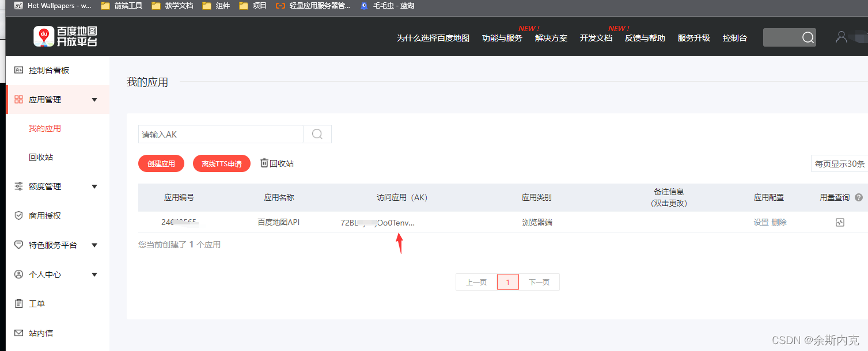
Task: Click the 应用配置 column header
Action: pyautogui.click(x=769, y=197)
